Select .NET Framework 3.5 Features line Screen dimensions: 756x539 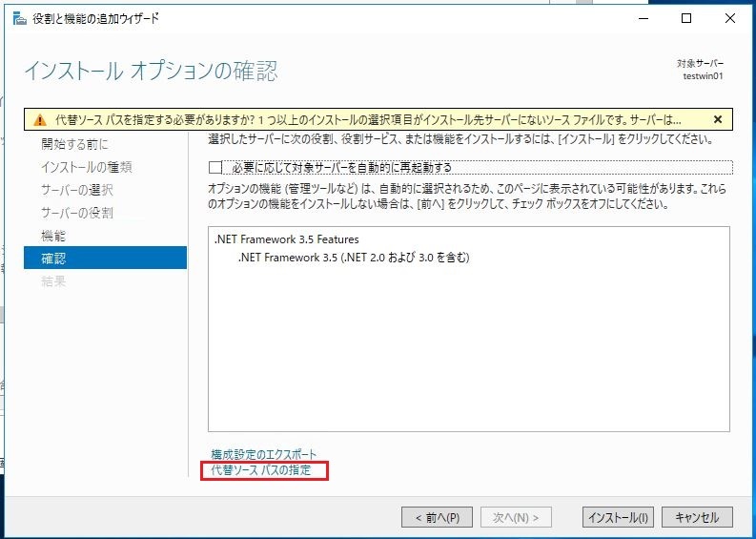pyautogui.click(x=286, y=239)
